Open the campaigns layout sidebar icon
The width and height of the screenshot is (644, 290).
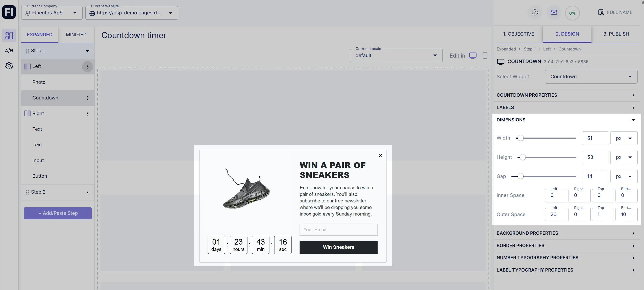click(9, 35)
